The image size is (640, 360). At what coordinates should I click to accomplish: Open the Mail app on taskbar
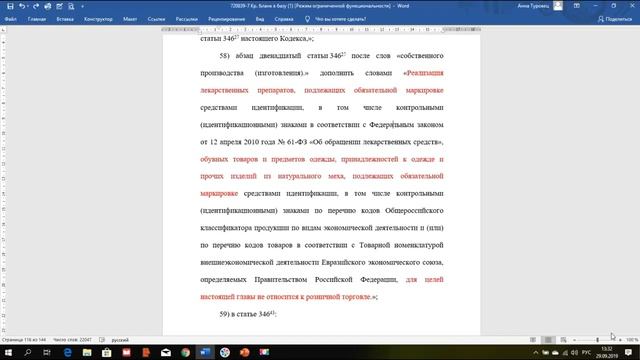tap(166, 352)
